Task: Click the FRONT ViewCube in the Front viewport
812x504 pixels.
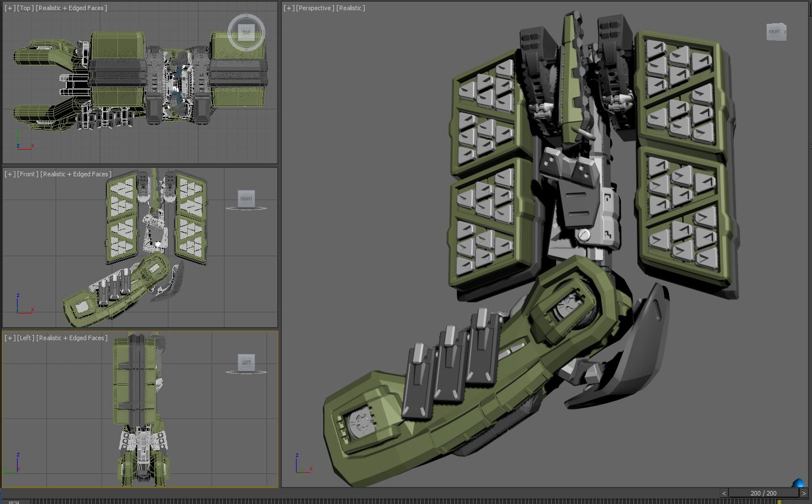Action: (246, 198)
